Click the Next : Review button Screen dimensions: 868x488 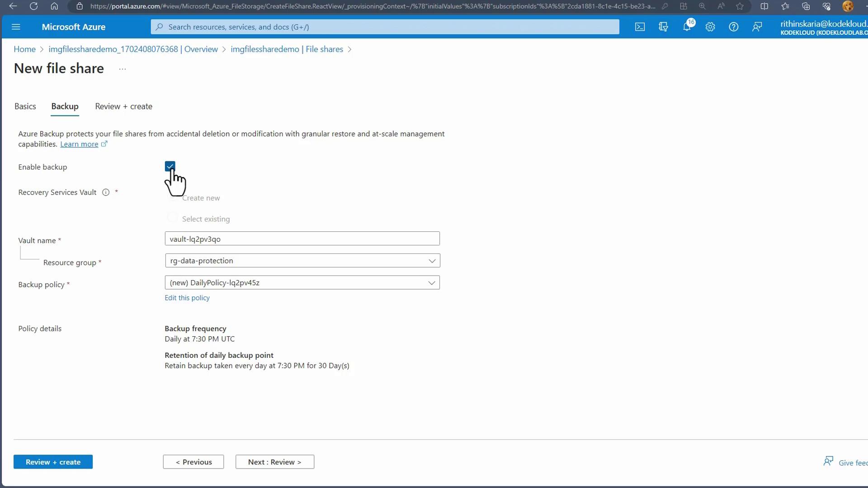pyautogui.click(x=274, y=462)
